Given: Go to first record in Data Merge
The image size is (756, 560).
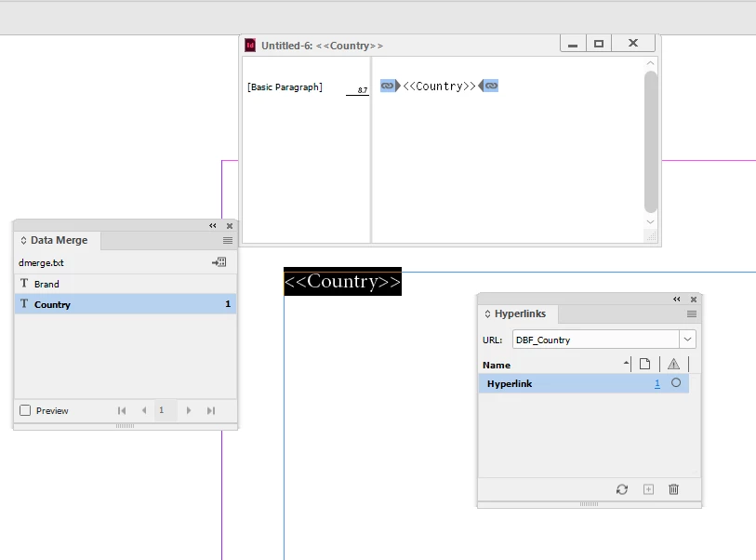Looking at the screenshot, I should pos(122,410).
